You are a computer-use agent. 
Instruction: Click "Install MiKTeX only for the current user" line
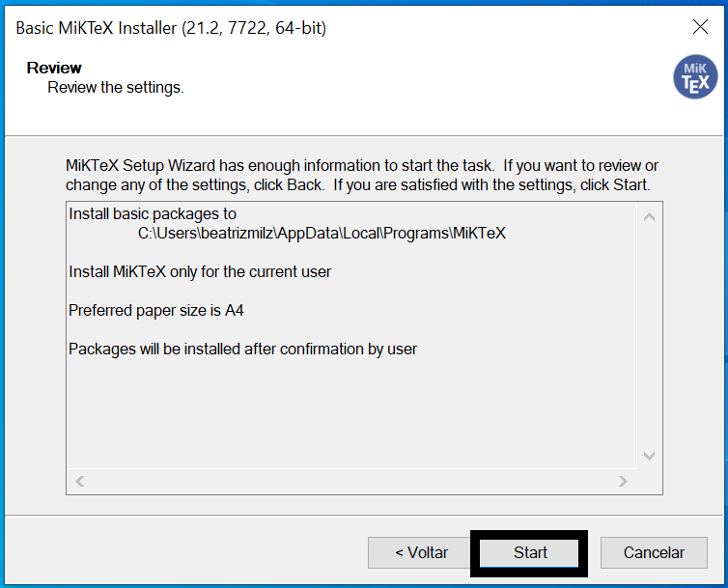tap(200, 271)
